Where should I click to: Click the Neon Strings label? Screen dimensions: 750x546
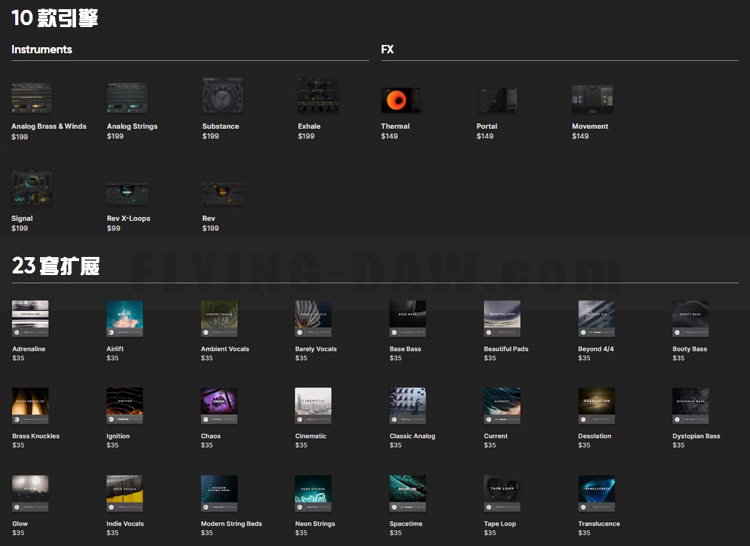click(315, 524)
